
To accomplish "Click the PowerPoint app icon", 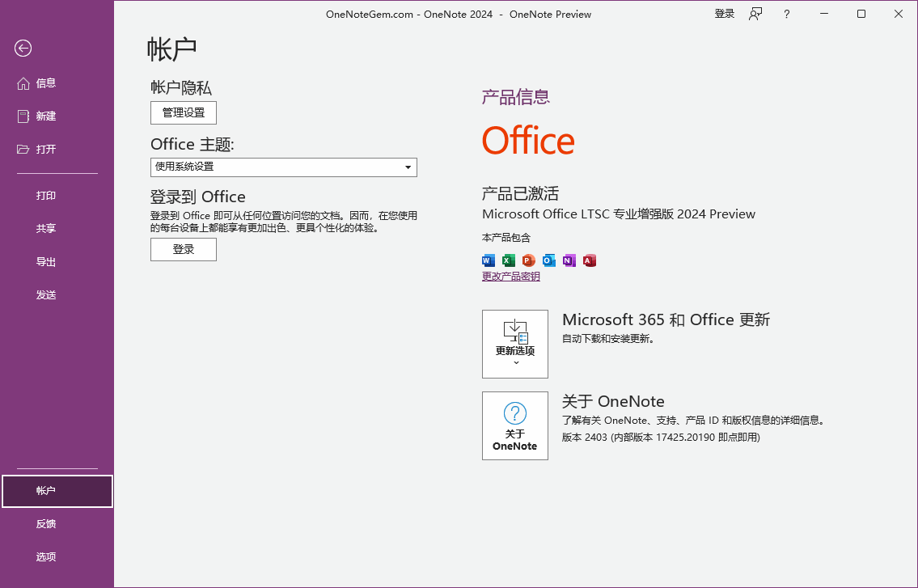I will tap(528, 260).
